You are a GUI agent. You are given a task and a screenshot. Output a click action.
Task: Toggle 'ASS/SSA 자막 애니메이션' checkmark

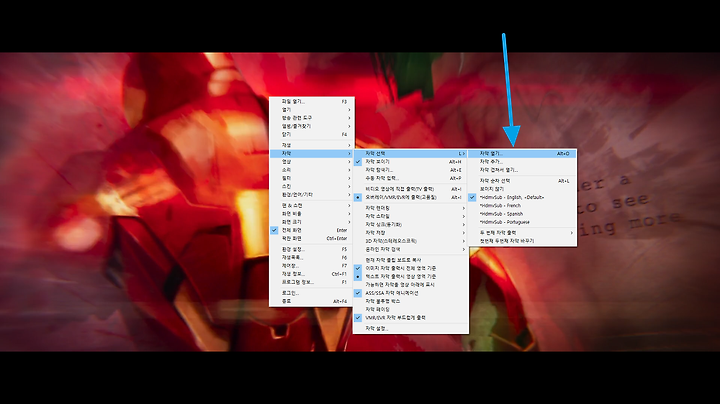411,293
